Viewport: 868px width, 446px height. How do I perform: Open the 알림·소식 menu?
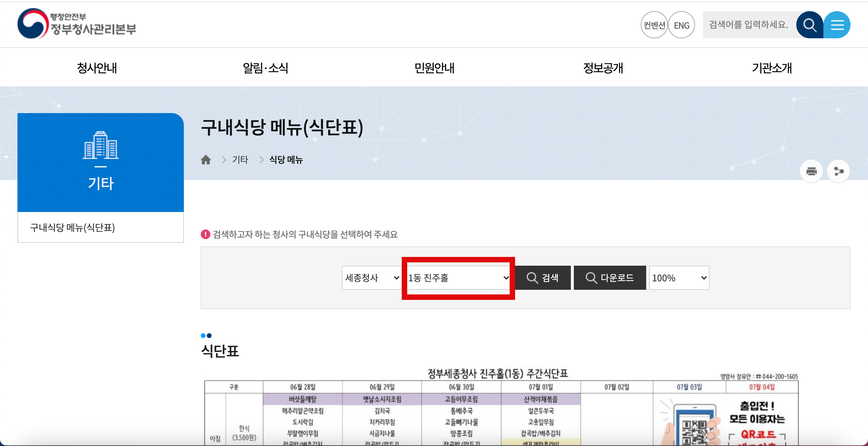pos(266,68)
